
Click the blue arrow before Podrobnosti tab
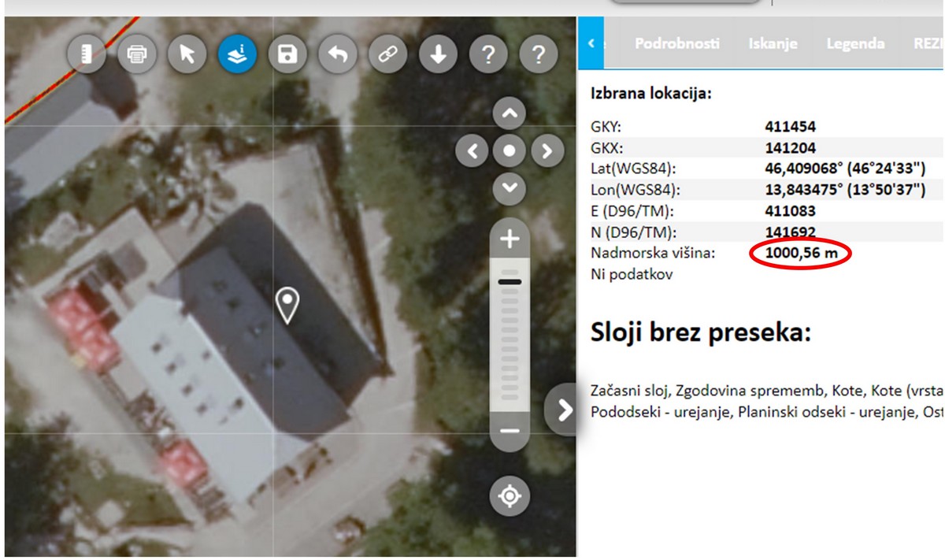click(592, 44)
